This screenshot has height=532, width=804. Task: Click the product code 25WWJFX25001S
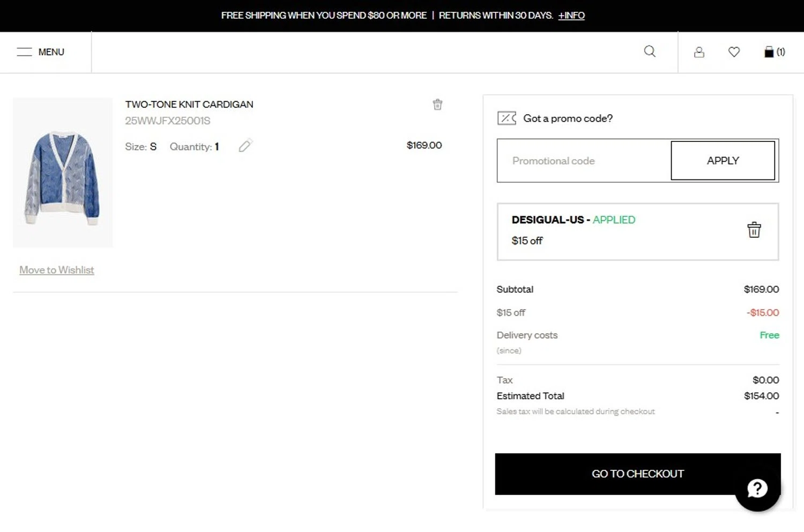[168, 121]
